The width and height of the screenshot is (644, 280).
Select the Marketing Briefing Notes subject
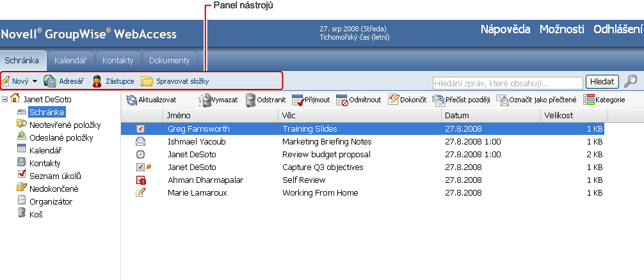click(327, 141)
